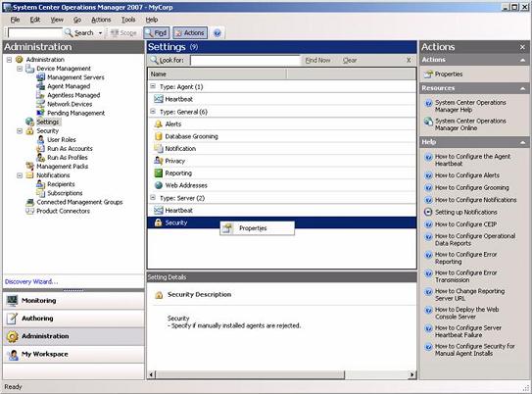Click Properties in the Actions pane

pyautogui.click(x=449, y=74)
